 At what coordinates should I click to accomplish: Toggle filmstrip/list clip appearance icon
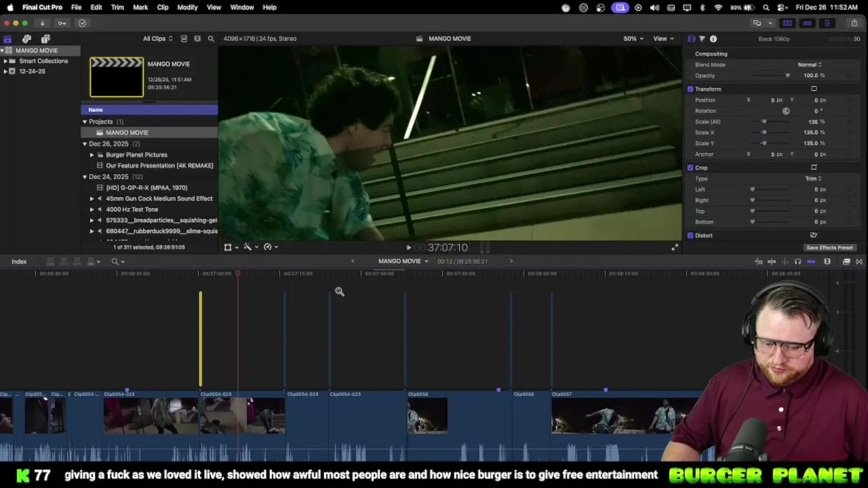pos(184,39)
